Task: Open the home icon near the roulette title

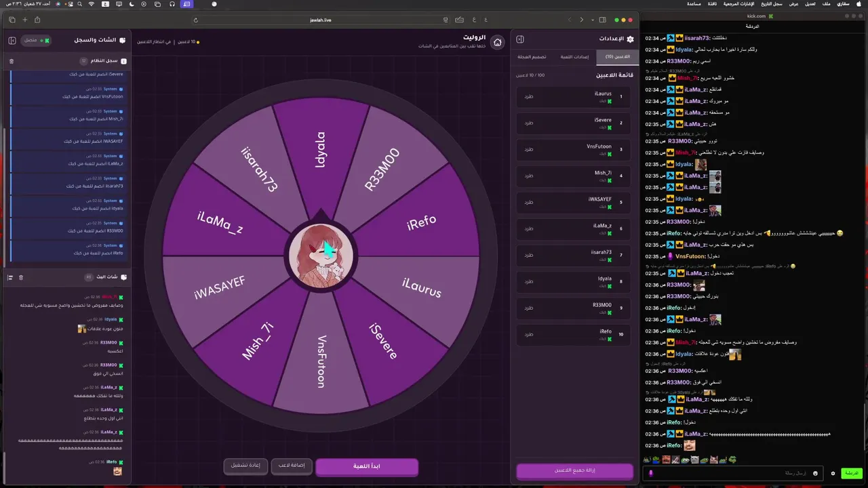Action: point(497,42)
